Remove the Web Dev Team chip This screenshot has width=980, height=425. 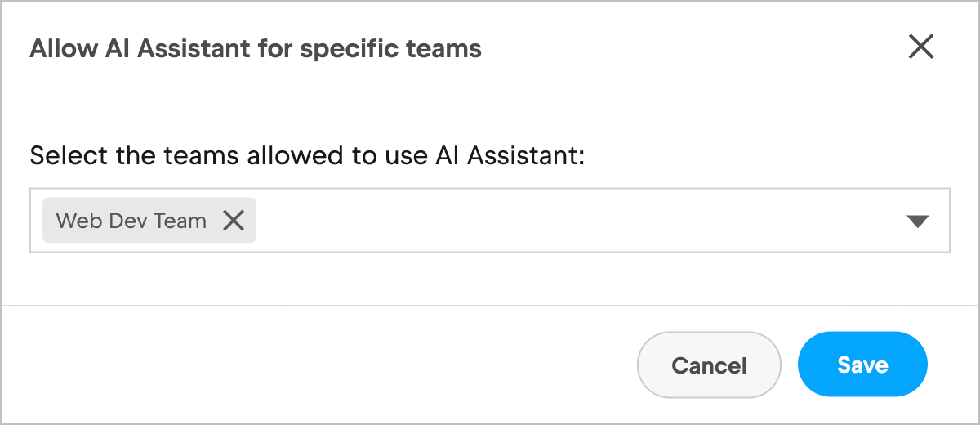(x=234, y=220)
